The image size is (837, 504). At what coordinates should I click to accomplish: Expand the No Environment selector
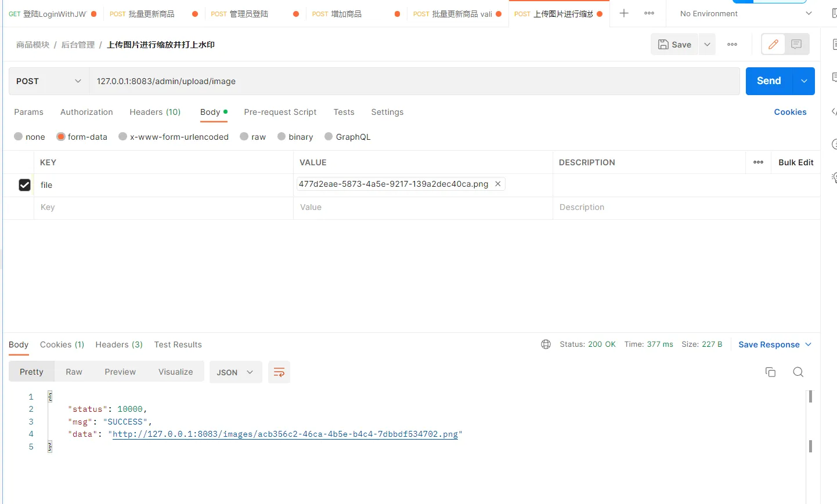click(x=746, y=13)
